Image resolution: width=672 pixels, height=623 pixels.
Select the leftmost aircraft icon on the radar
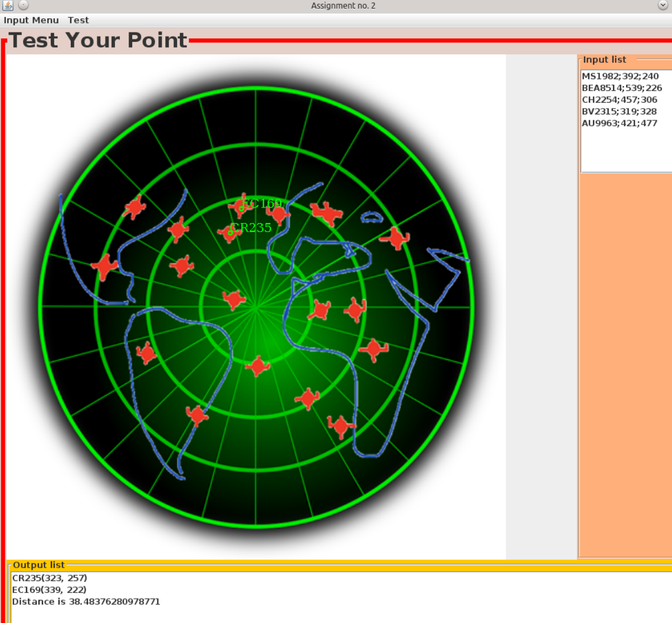(x=105, y=267)
